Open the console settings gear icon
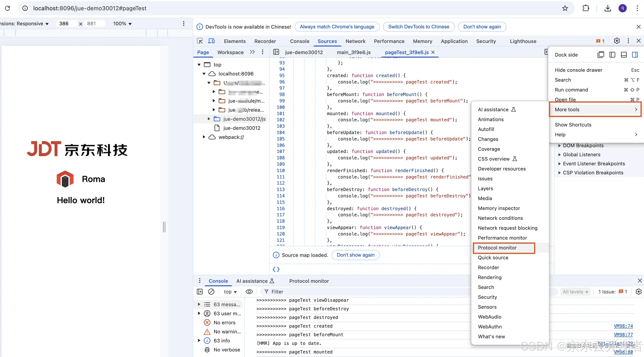The height and width of the screenshot is (357, 644). point(638,292)
